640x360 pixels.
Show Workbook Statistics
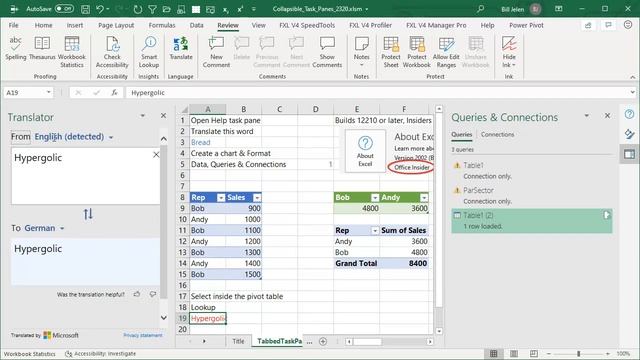72,52
